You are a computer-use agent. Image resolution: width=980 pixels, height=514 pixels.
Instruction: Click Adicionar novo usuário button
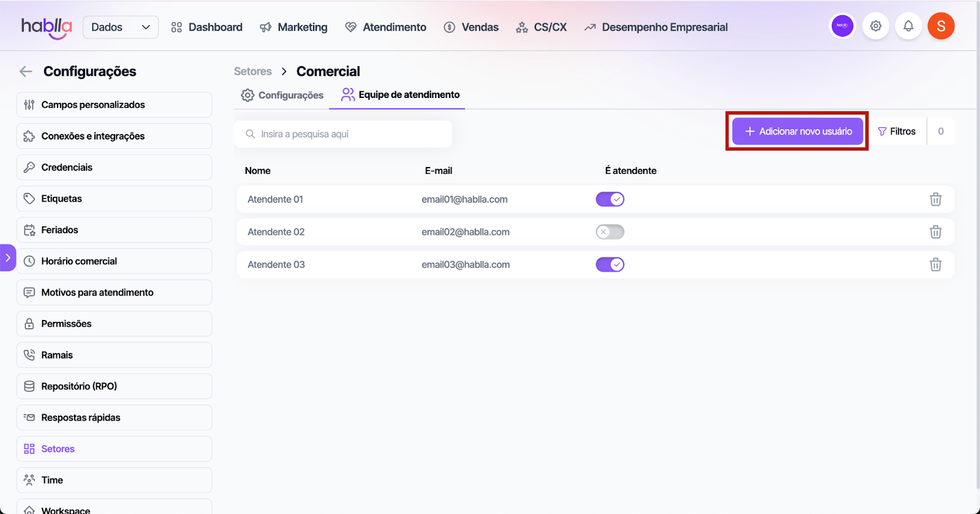797,132
